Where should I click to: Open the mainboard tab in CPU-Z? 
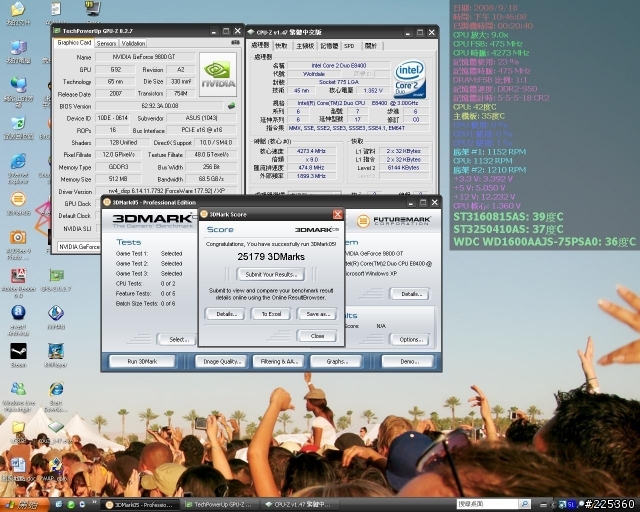(x=304, y=46)
